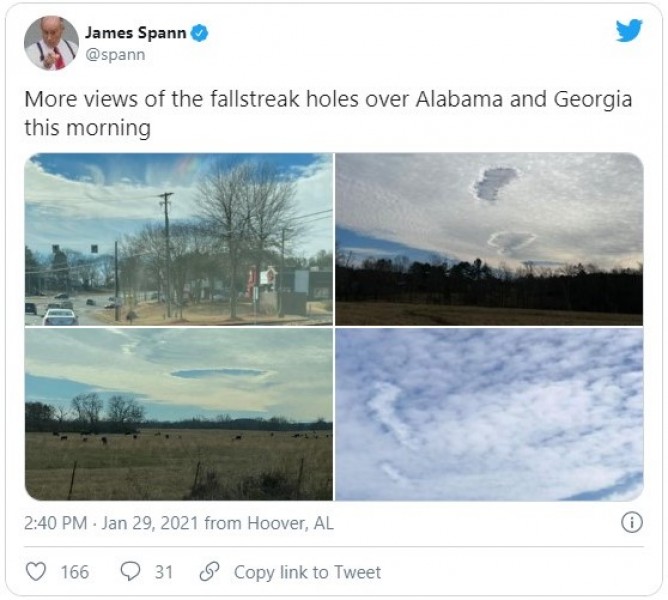Open the close-up cloud streak photo
The height and width of the screenshot is (600, 668).
tap(489, 415)
